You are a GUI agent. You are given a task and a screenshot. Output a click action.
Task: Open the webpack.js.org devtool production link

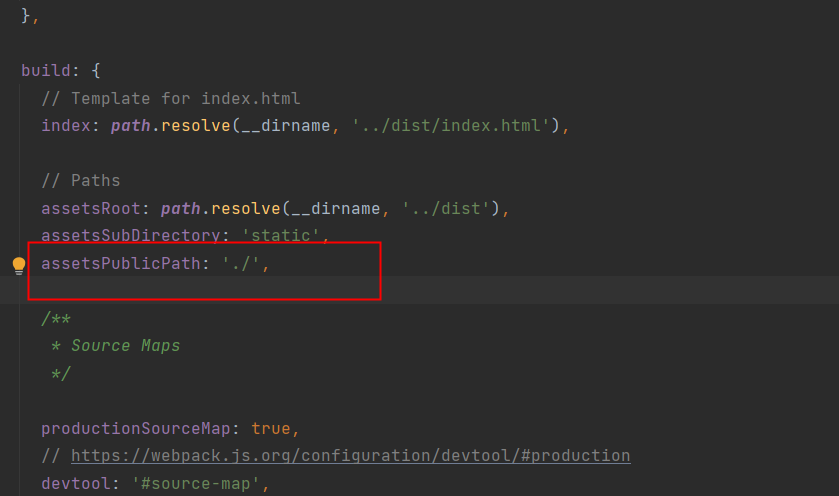tap(350, 455)
